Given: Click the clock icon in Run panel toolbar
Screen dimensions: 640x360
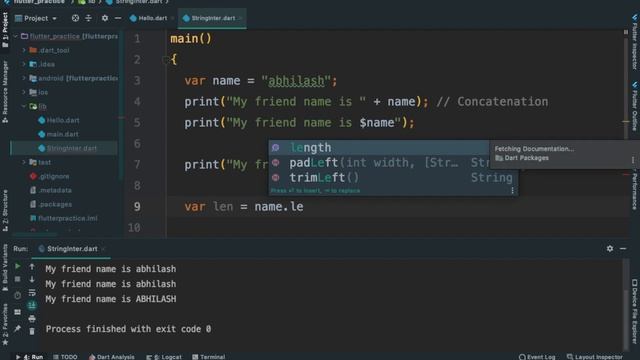Looking at the screenshot, I should tap(18, 296).
